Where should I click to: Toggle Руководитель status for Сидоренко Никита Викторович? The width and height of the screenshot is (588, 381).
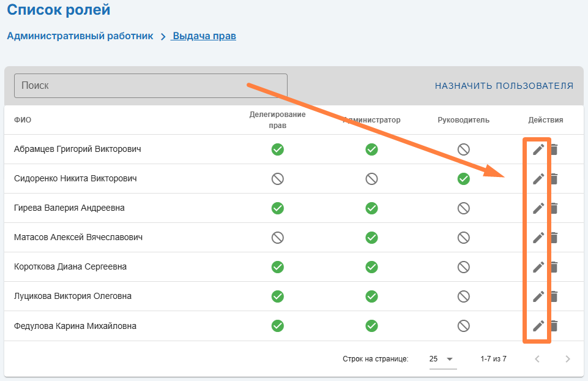click(464, 179)
